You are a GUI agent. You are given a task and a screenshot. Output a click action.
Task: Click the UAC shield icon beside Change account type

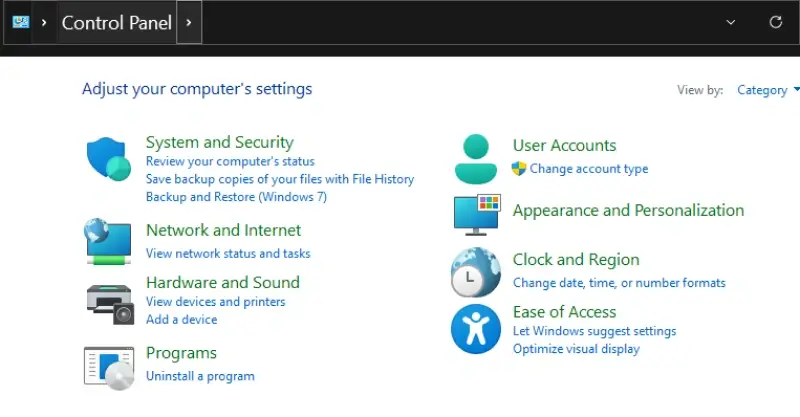519,168
